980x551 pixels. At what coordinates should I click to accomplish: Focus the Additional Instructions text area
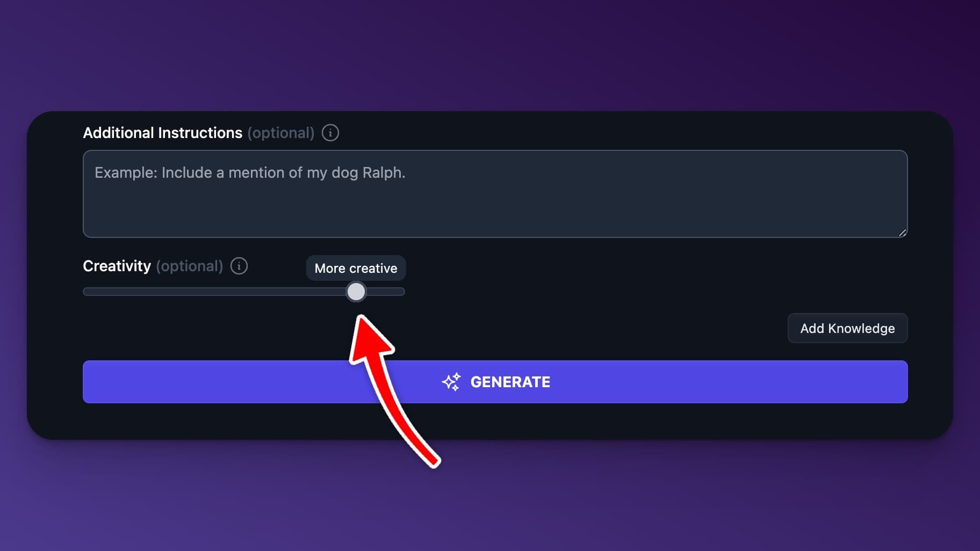coord(494,204)
